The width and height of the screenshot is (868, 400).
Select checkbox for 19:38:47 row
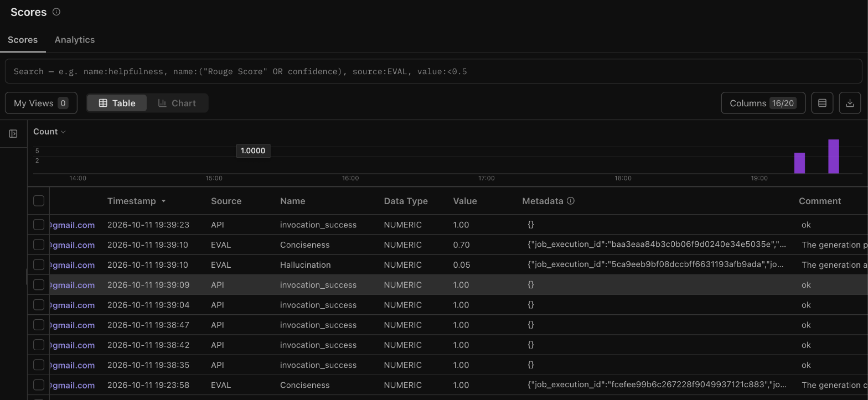tap(39, 325)
